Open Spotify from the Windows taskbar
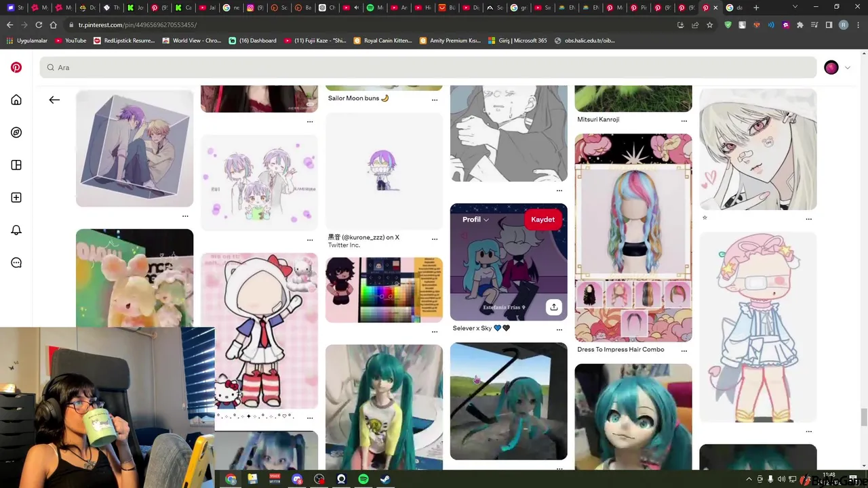Screen dimensions: 868x488 coord(363,479)
